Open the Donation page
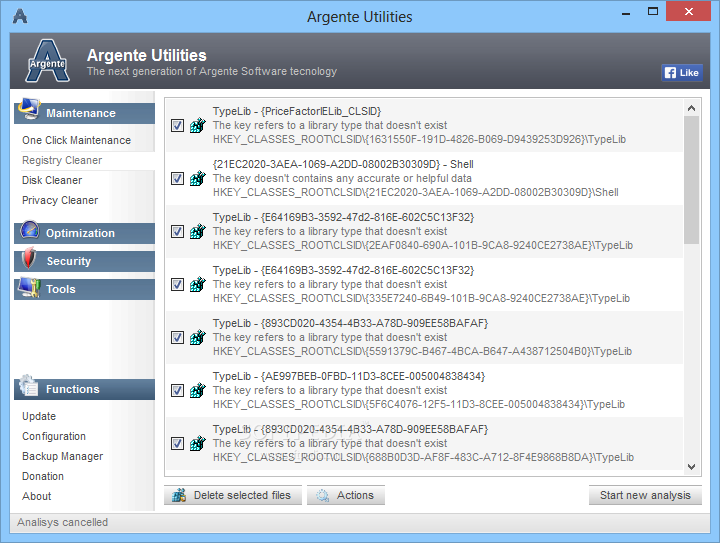This screenshot has height=543, width=720. [x=43, y=476]
